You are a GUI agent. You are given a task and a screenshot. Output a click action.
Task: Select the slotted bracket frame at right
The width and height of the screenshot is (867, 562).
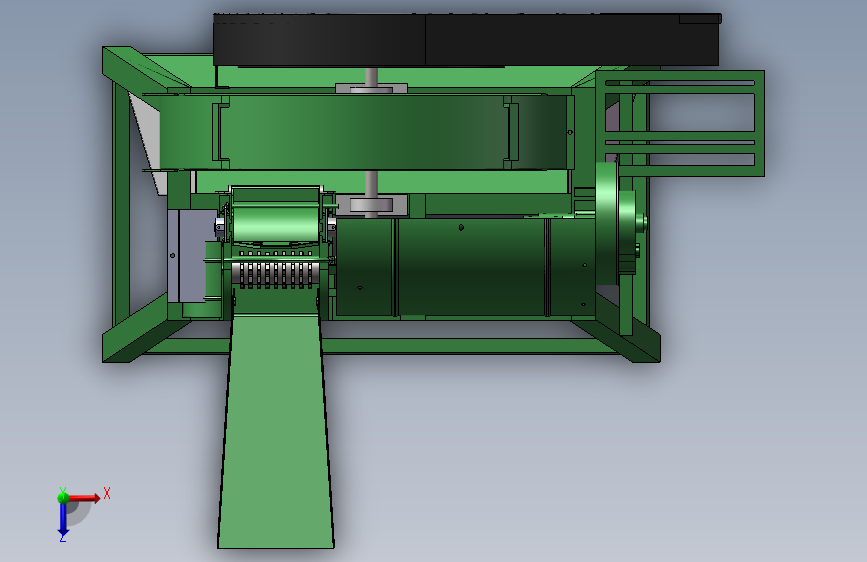(680, 123)
